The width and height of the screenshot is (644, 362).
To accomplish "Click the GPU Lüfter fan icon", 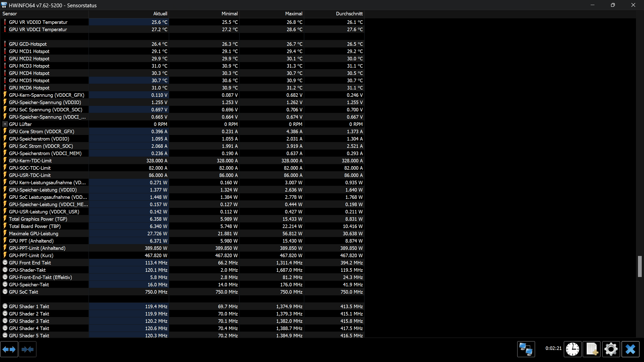I will (5, 124).
